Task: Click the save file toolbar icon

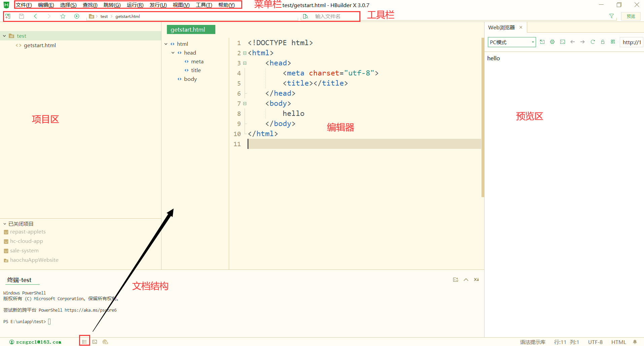Action: (x=22, y=16)
